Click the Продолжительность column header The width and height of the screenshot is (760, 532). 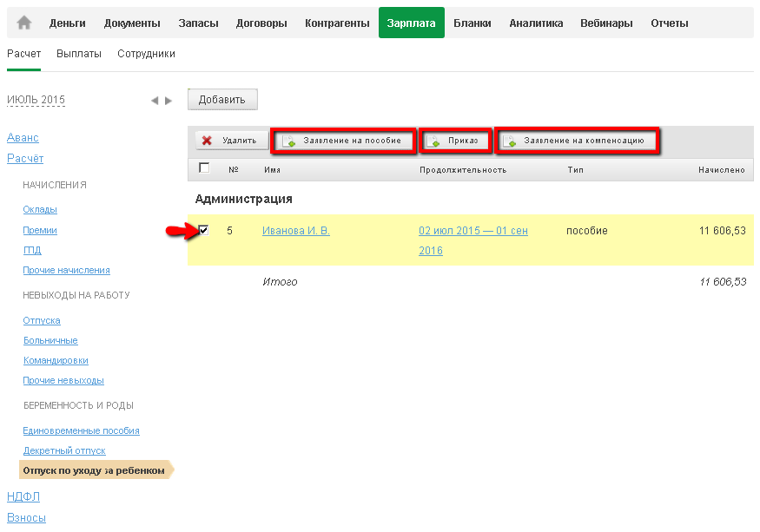(463, 169)
